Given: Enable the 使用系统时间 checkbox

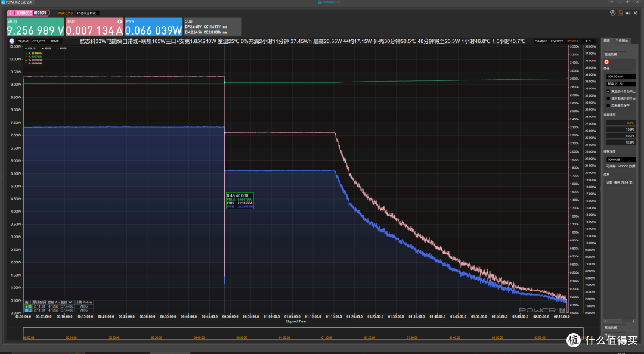Looking at the screenshot, I should coord(608,98).
